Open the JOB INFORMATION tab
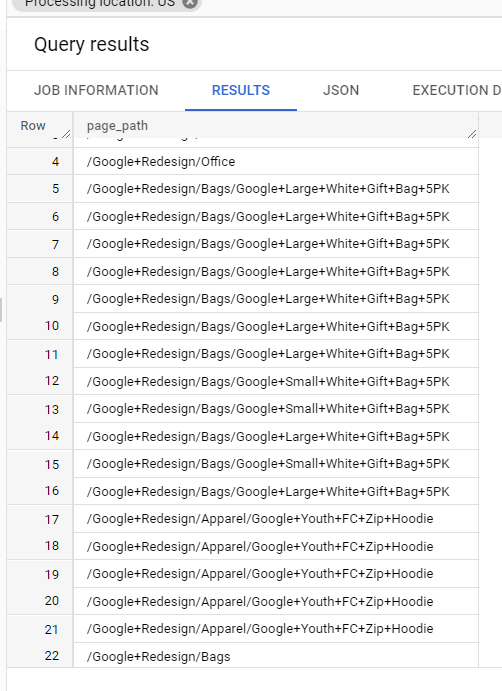Viewport: 502px width, 691px height. point(96,90)
